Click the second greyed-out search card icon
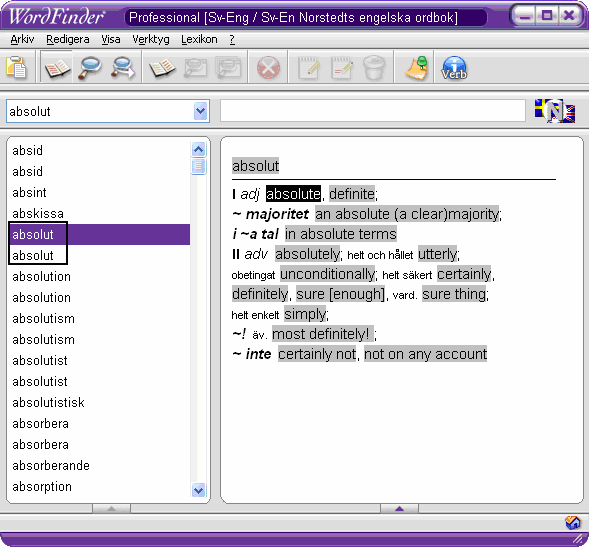Screen dimensions: 589x547 pyautogui.click(x=228, y=68)
